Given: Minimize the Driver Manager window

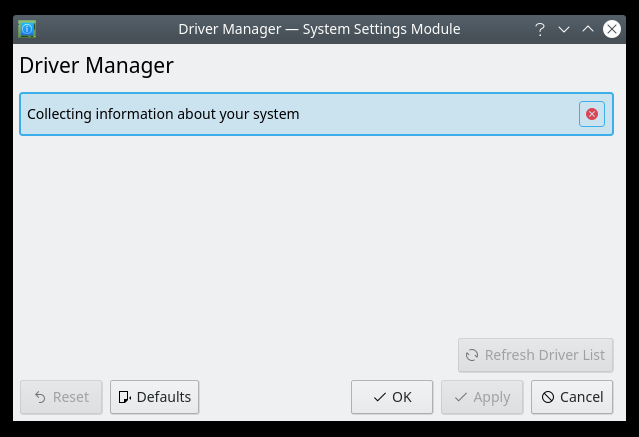Looking at the screenshot, I should point(564,29).
